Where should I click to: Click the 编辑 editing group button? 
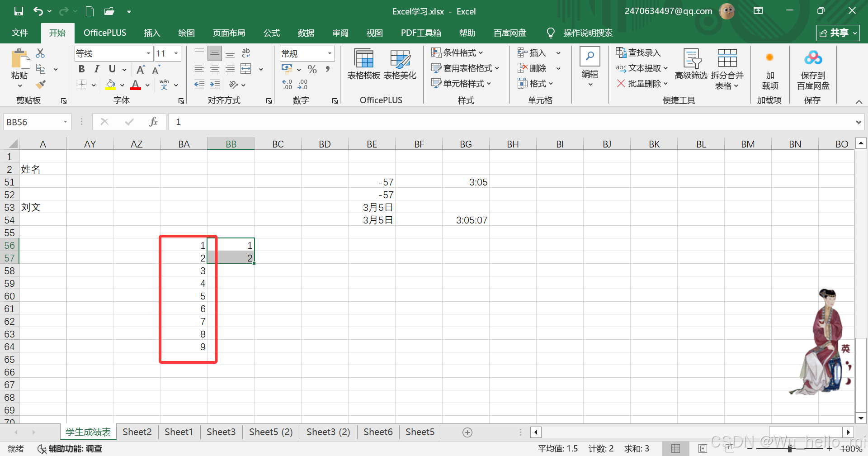(x=590, y=68)
